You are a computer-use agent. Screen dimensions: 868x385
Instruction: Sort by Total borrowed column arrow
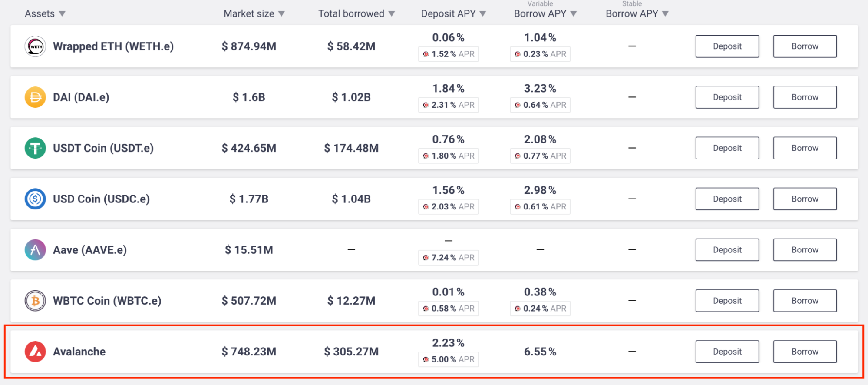[x=392, y=14]
